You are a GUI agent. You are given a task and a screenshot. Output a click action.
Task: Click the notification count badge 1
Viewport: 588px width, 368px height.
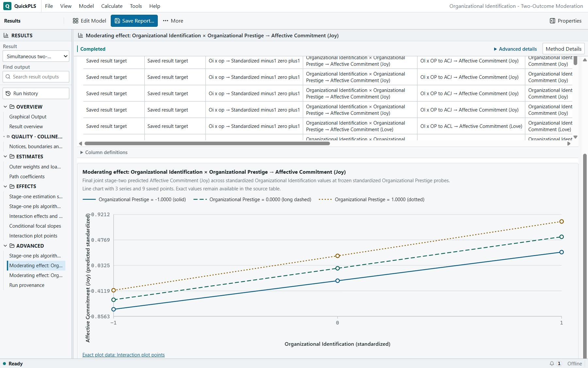click(559, 363)
